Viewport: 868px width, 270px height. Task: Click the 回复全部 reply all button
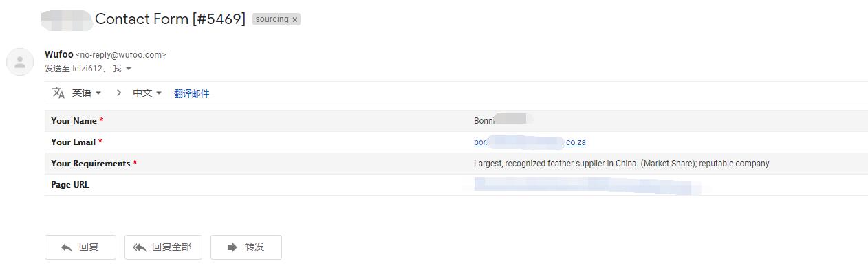click(163, 247)
